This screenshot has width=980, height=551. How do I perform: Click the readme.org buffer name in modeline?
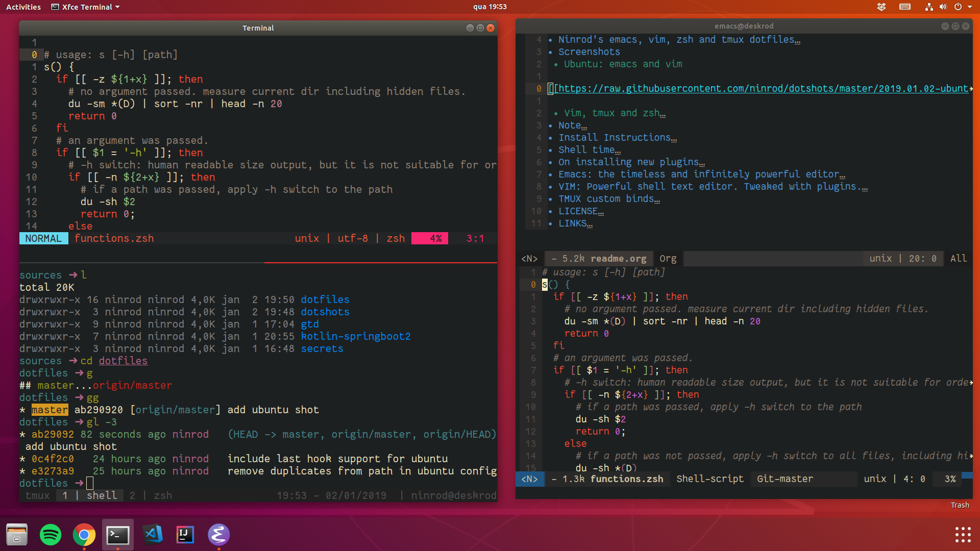point(618,259)
